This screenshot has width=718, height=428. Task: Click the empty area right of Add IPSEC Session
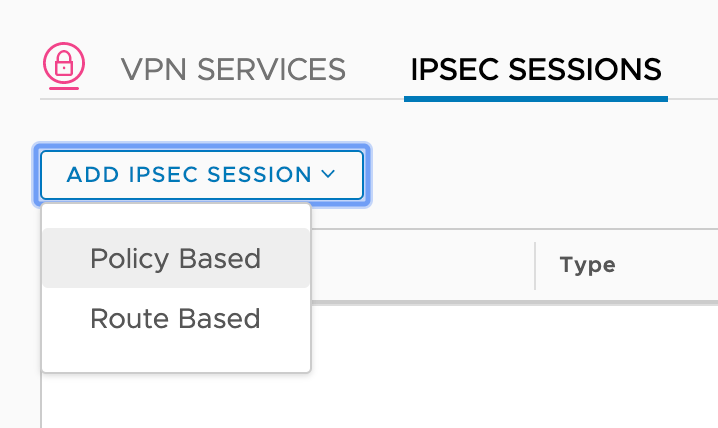(x=540, y=175)
